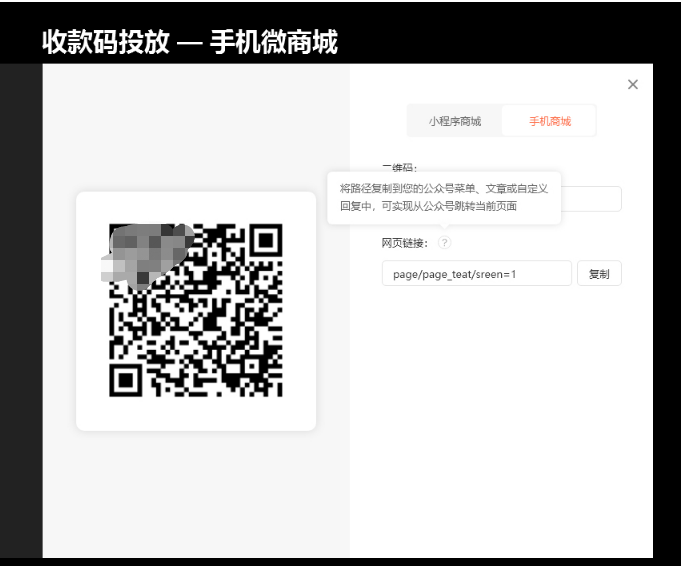Copy the web link with 复制 button
Viewport: 681px width, 566px height.
[599, 274]
